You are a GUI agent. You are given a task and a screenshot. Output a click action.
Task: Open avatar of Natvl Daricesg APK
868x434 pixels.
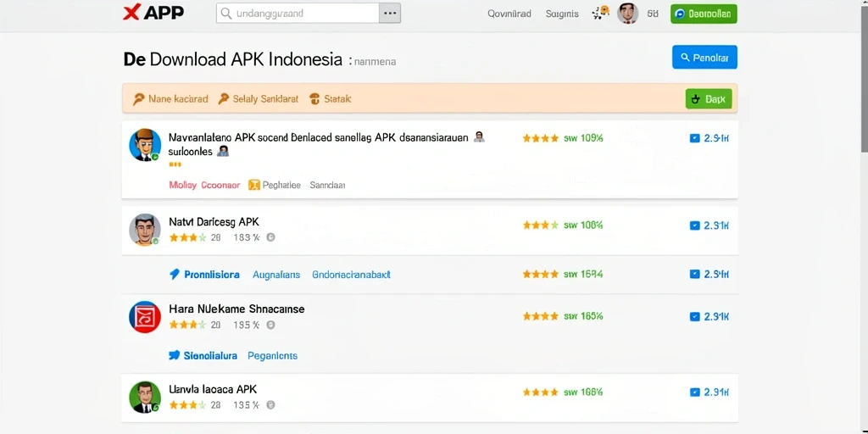click(145, 230)
